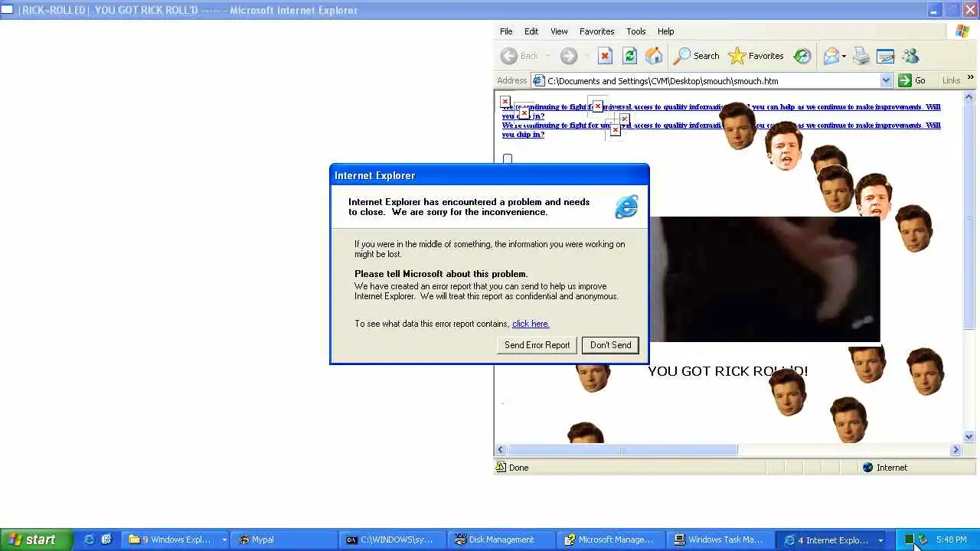Click the page icon in address bar
Screen dimensions: 980x551
[x=538, y=80]
